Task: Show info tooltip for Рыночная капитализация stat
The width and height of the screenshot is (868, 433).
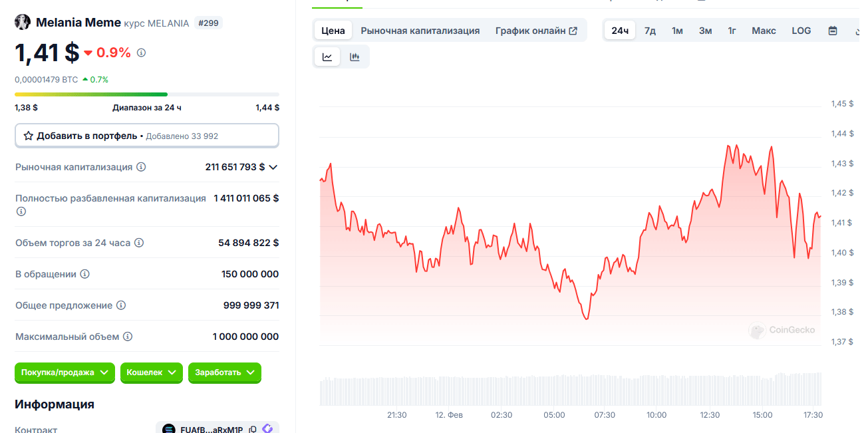Action: point(141,167)
